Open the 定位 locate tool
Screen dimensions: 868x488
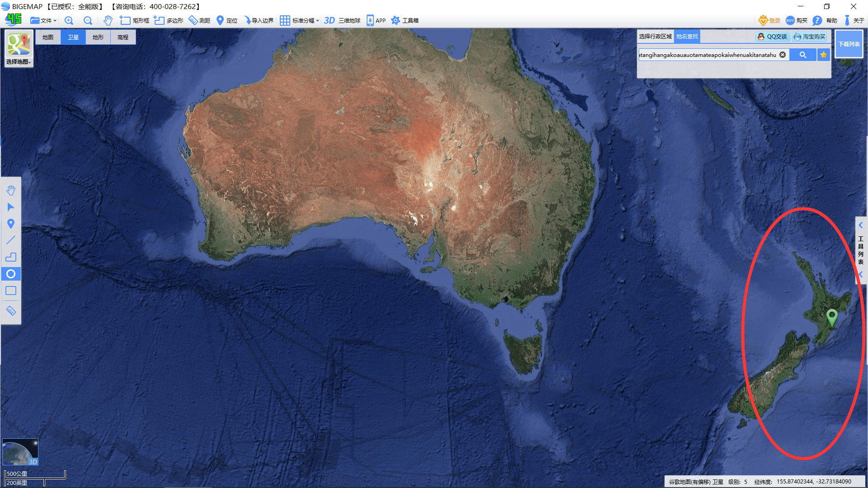227,20
